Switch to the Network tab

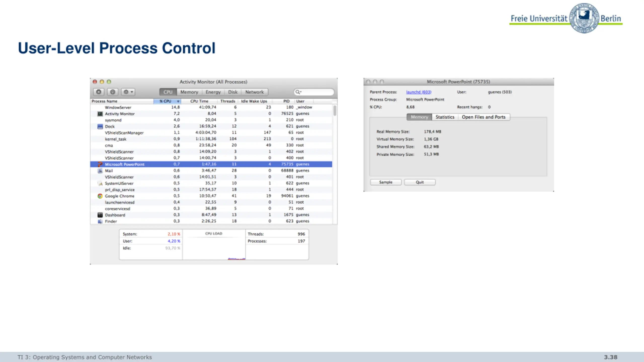click(x=255, y=92)
